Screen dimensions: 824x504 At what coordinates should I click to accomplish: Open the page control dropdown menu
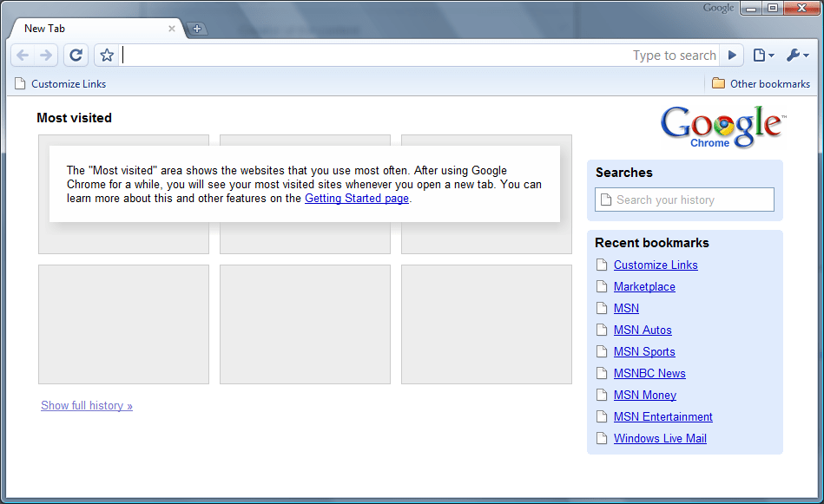point(762,55)
